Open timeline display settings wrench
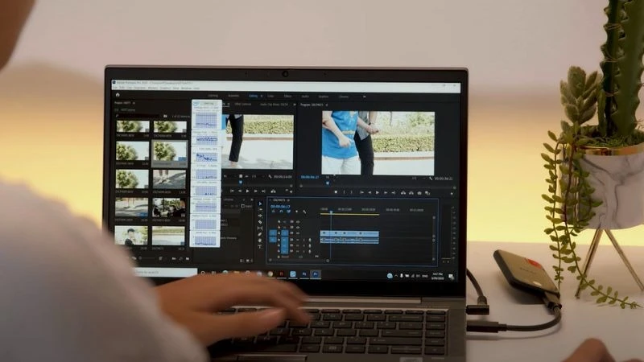 [304, 212]
